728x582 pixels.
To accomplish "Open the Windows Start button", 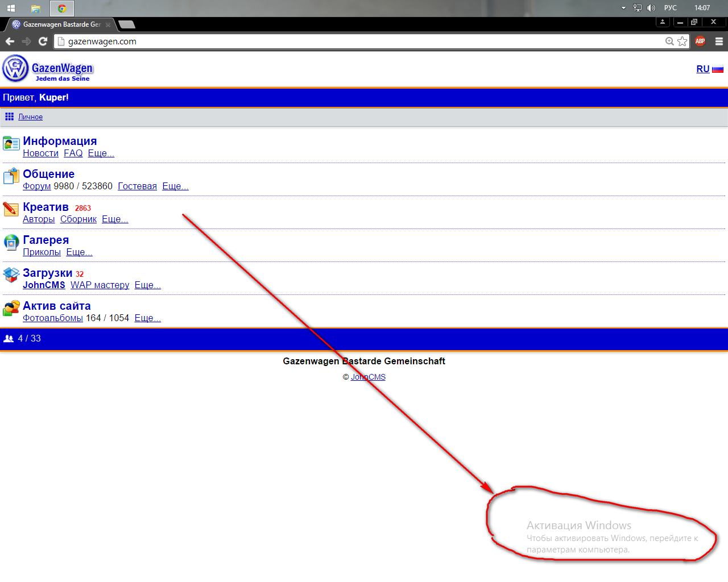I will point(11,8).
